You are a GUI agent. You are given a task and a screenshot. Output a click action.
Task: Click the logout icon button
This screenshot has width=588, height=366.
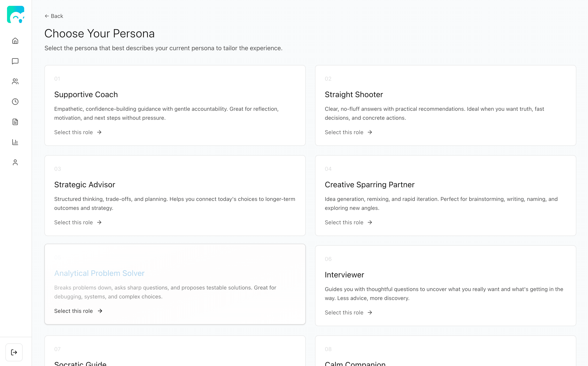pyautogui.click(x=14, y=352)
